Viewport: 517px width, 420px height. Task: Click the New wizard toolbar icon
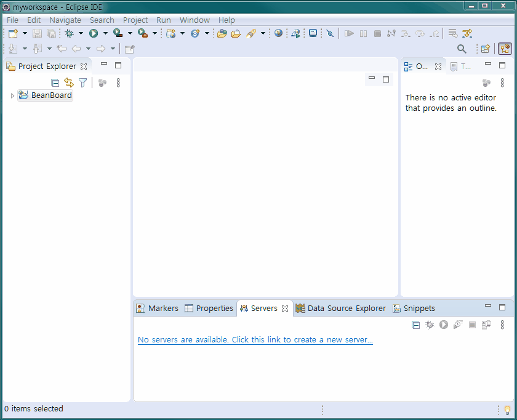click(13, 33)
